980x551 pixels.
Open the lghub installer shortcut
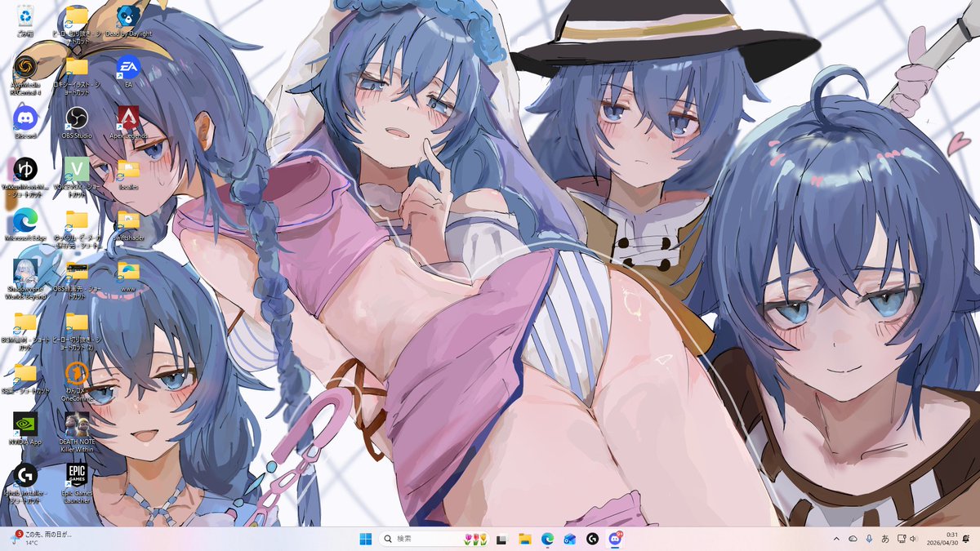[x=25, y=482]
